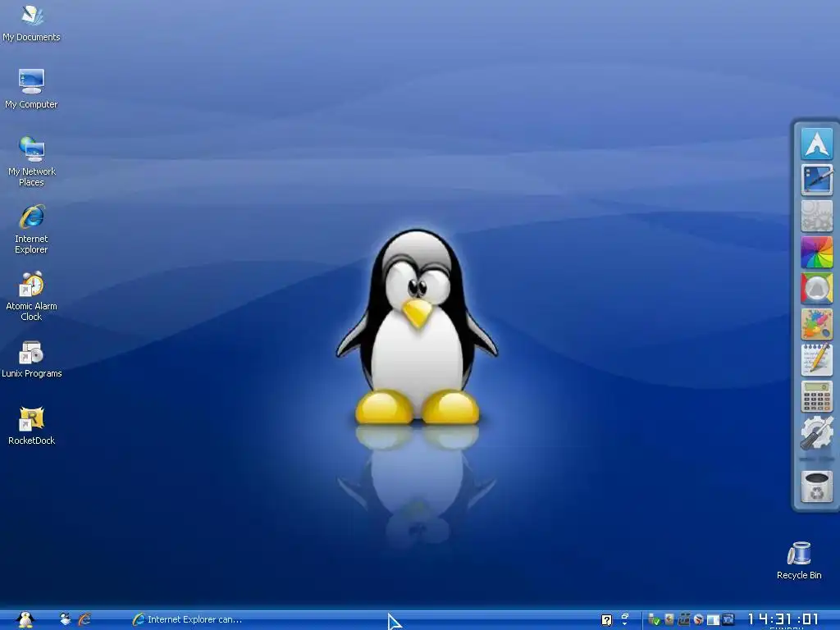
Task: Click the red swirl tray icon
Action: pos(699,620)
